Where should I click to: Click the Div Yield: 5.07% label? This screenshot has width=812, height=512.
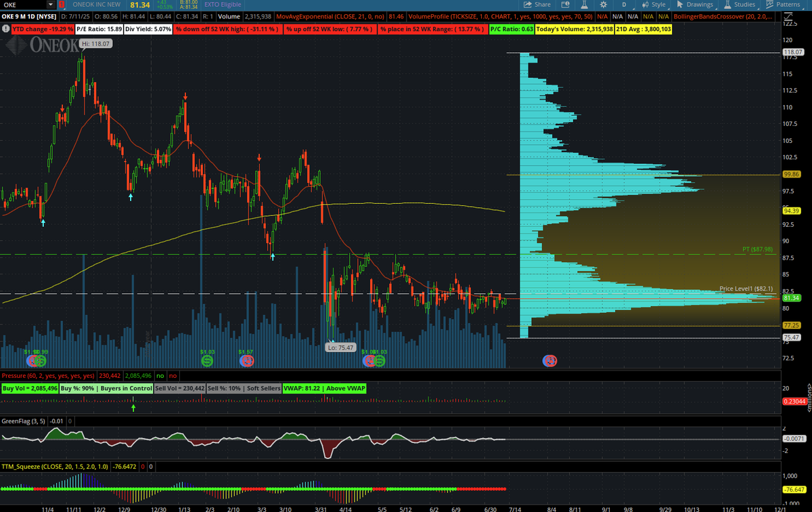(x=148, y=29)
